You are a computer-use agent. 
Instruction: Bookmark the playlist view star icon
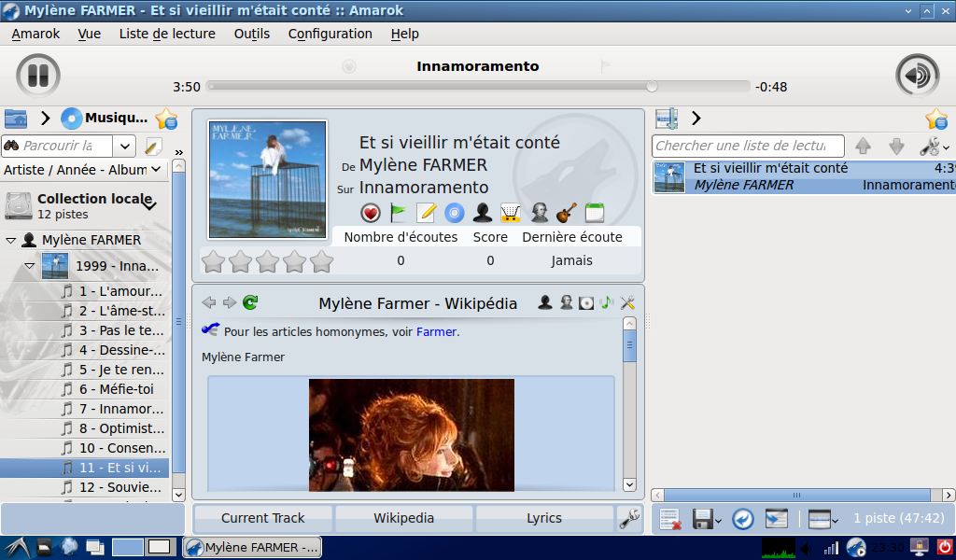coord(935,119)
